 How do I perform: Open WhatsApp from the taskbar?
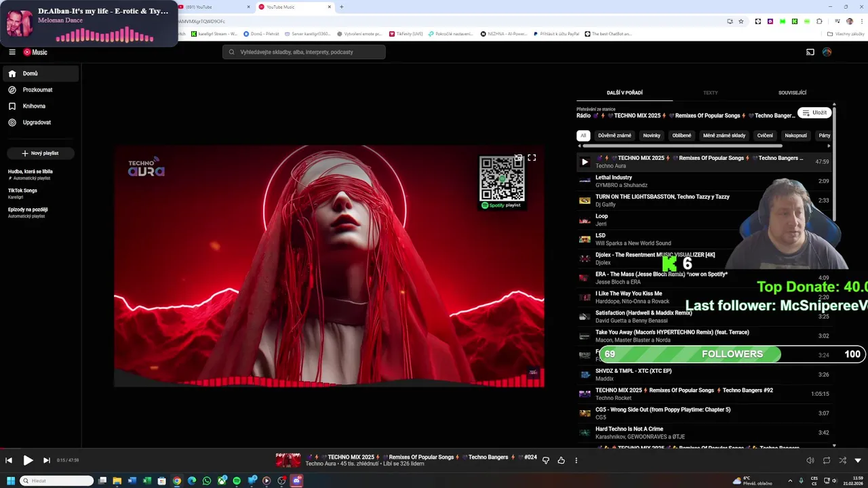tap(207, 481)
